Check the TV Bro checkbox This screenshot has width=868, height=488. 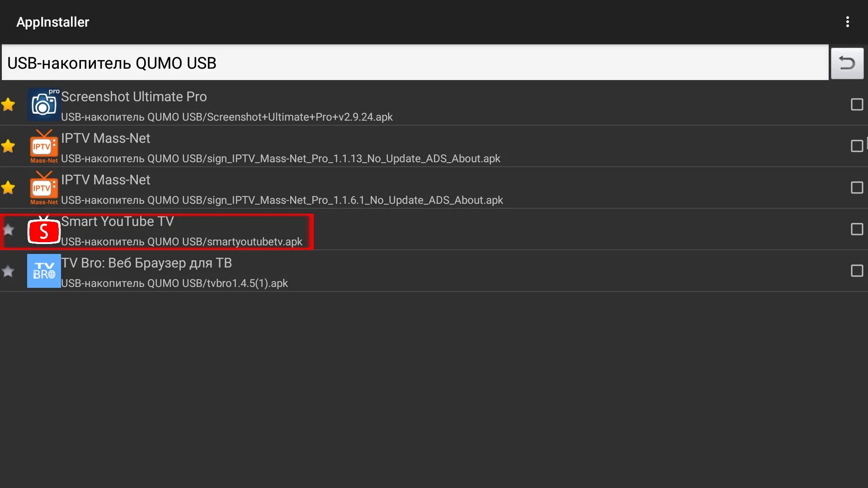click(857, 271)
